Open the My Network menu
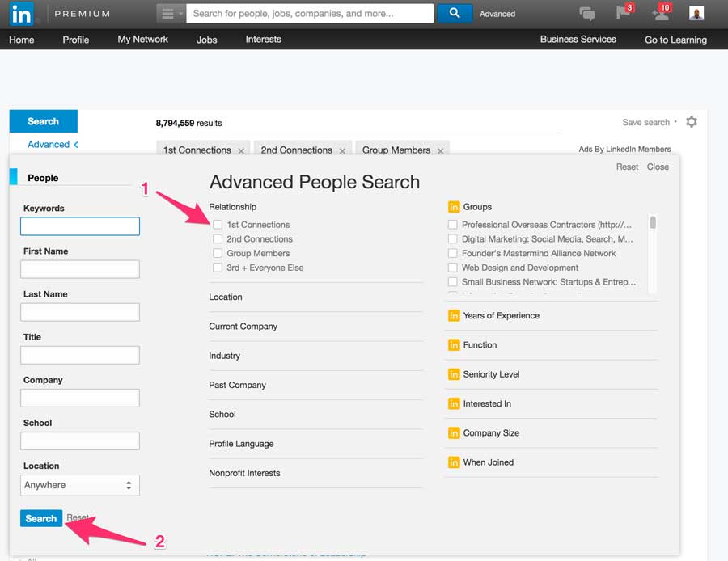Image resolution: width=728 pixels, height=561 pixels. click(x=142, y=40)
